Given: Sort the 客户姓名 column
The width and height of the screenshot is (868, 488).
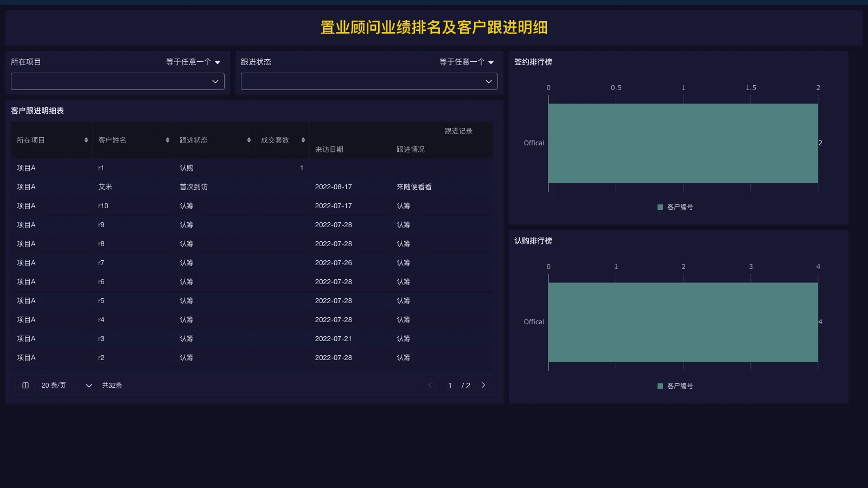Looking at the screenshot, I should click(x=167, y=139).
